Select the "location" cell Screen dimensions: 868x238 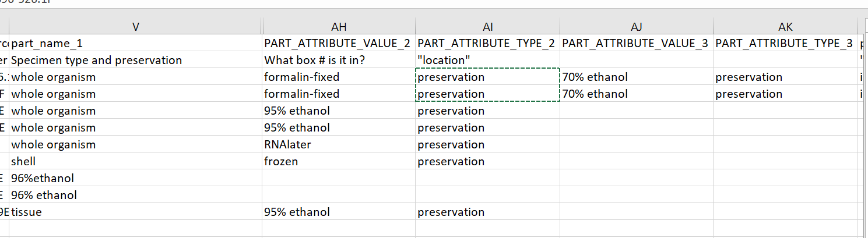[487, 60]
